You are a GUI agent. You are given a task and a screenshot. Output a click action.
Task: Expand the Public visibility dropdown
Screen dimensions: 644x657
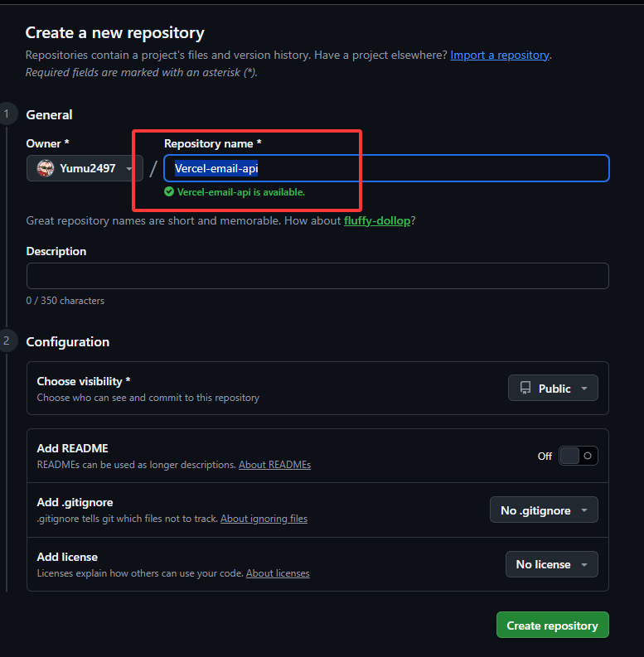pos(553,388)
